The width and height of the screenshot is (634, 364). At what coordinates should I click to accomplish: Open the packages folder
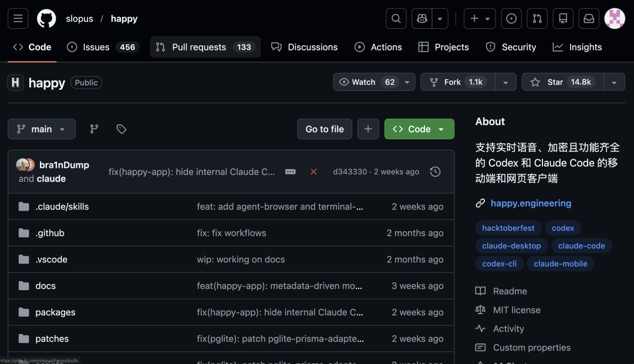[55, 312]
